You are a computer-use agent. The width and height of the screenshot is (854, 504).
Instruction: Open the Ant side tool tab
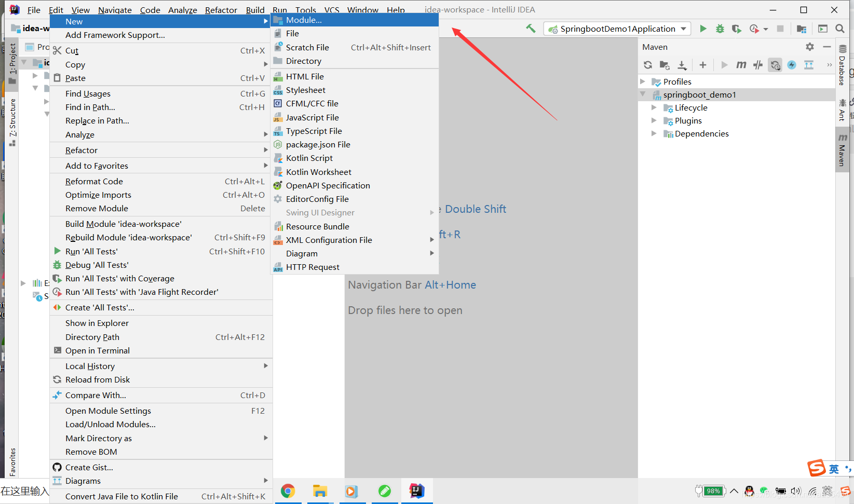(842, 110)
